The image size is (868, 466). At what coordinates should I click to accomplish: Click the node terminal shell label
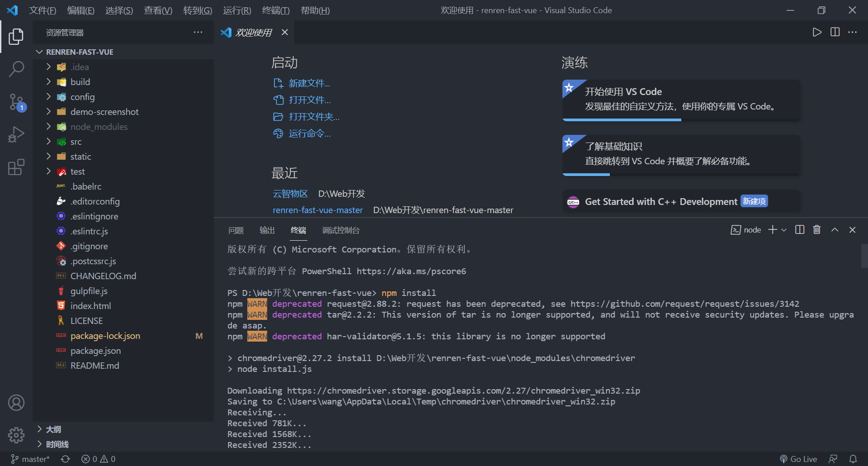(x=746, y=230)
